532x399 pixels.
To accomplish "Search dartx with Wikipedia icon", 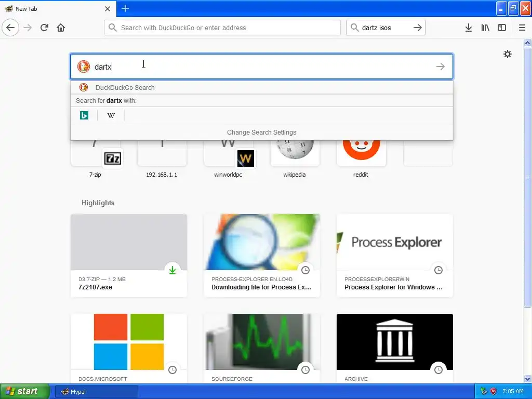I will (x=111, y=115).
